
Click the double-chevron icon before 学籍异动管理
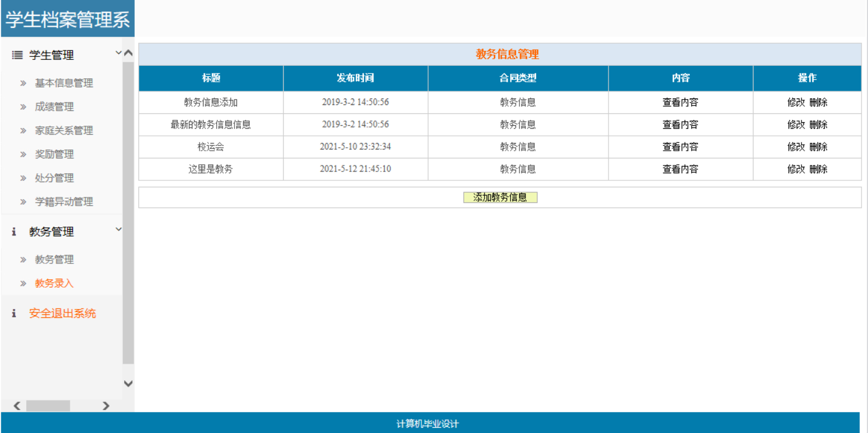[x=23, y=202]
